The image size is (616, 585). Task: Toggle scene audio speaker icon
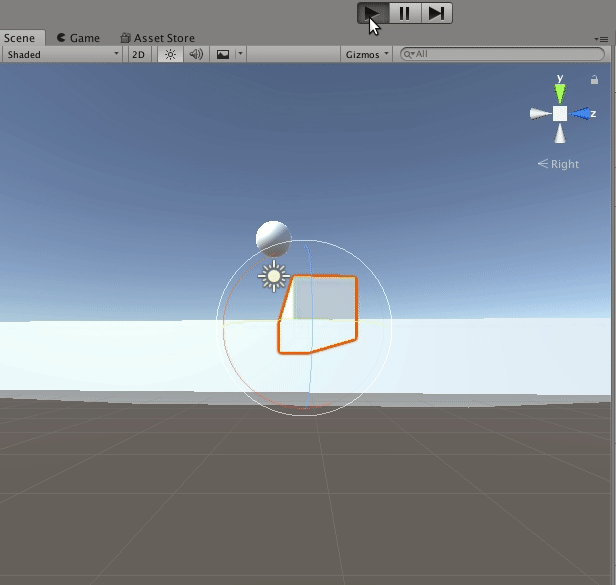tap(196, 54)
